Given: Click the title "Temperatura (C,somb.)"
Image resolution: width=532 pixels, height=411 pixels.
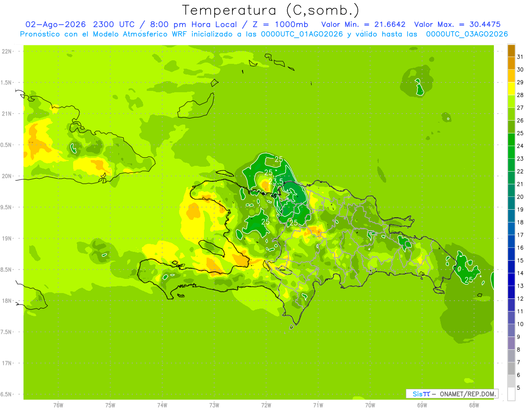Looking at the screenshot, I should coord(271,10).
